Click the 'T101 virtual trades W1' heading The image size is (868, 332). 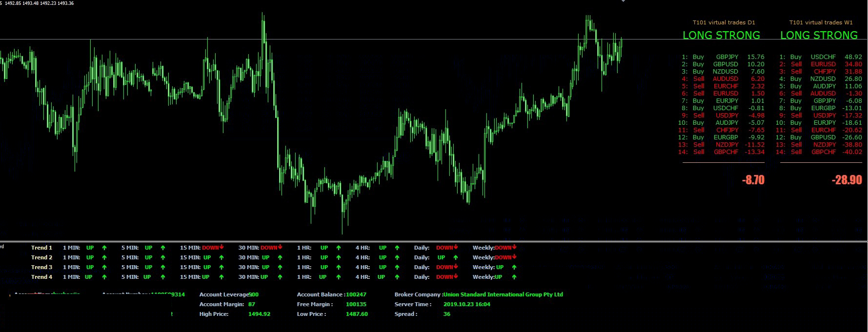821,22
